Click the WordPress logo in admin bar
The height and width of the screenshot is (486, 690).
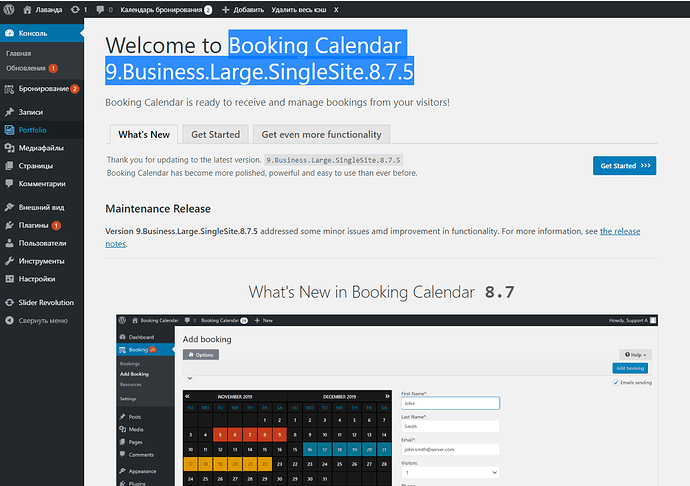(x=8, y=9)
